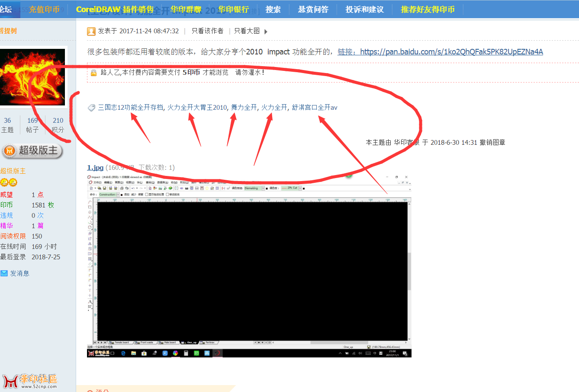Click the orange 超级版主 group text link
579x392 pixels.
(x=13, y=171)
